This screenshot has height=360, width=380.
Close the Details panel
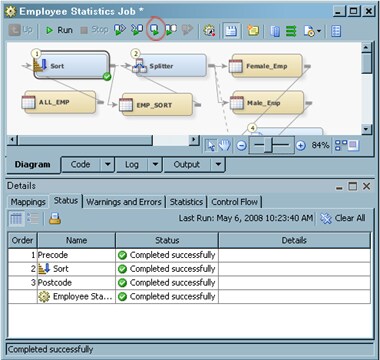[x=366, y=187]
